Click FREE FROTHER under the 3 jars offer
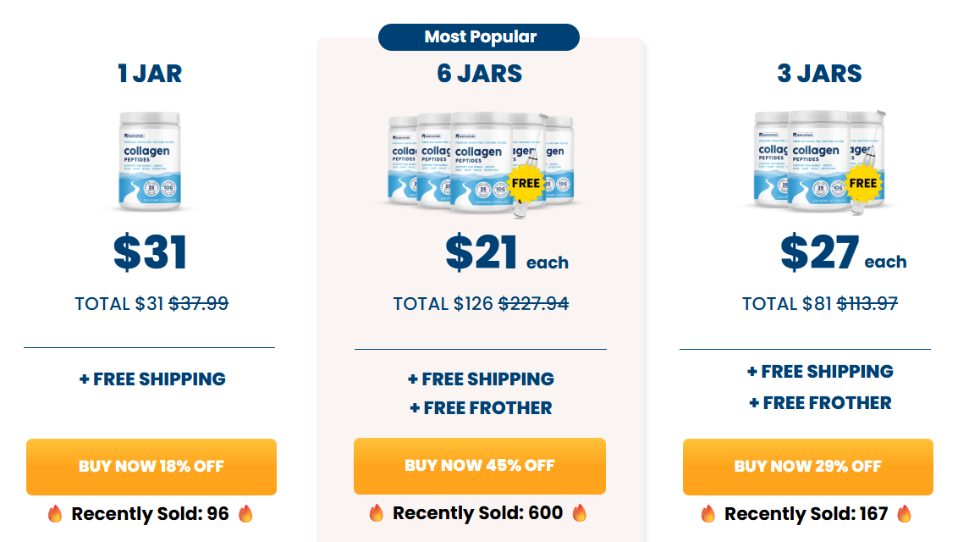 click(x=818, y=402)
